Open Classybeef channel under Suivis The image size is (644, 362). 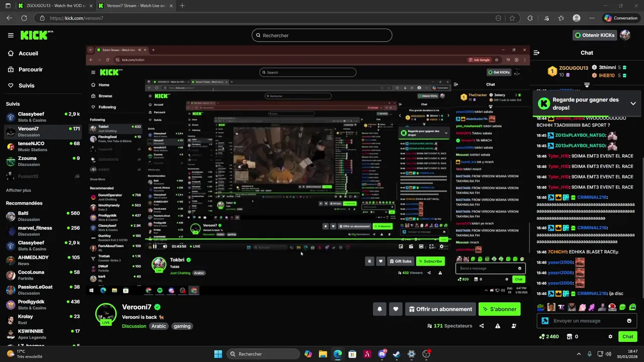tap(42, 117)
